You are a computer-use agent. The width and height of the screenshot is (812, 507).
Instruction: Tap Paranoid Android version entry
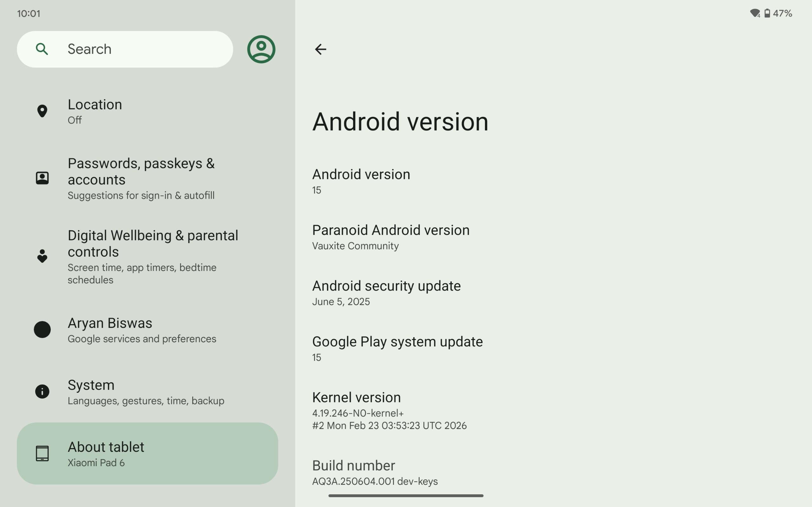[390, 237]
